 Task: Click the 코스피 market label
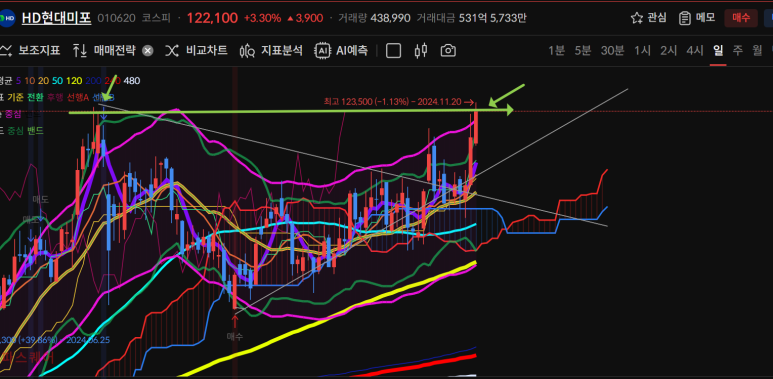click(156, 19)
